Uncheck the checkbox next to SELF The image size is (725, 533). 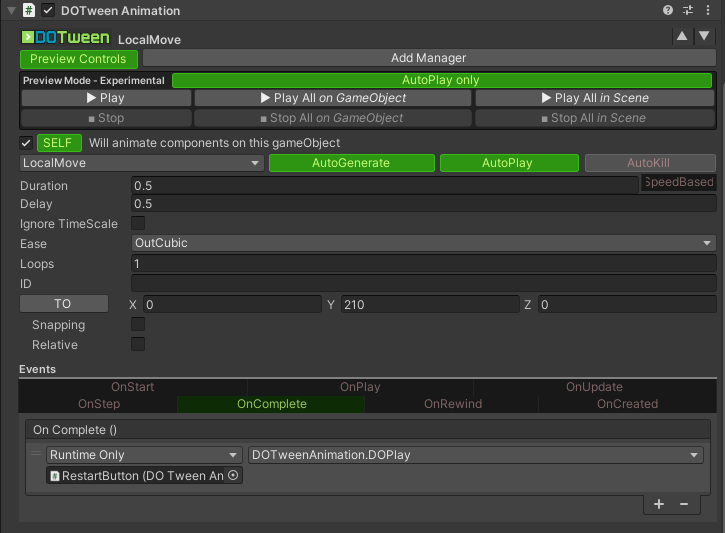tap(26, 143)
